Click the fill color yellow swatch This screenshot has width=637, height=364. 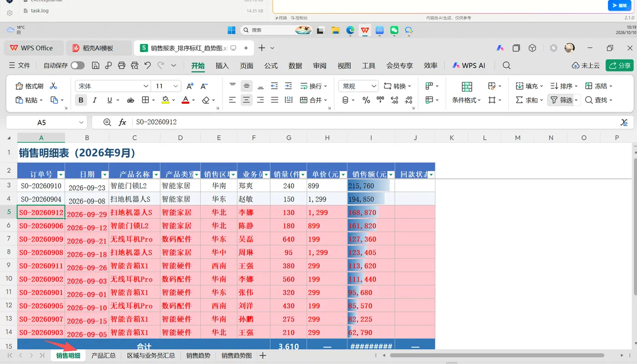point(165,100)
